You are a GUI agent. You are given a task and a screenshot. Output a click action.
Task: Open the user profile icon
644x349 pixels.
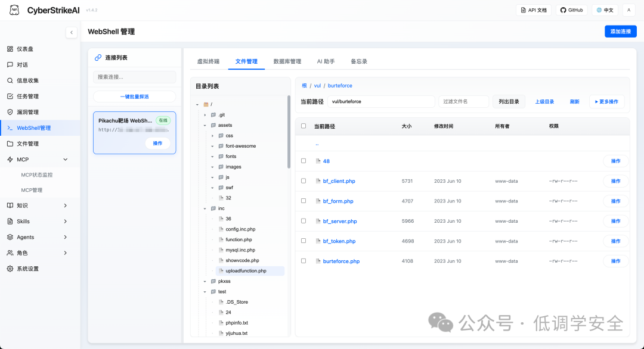coord(629,10)
